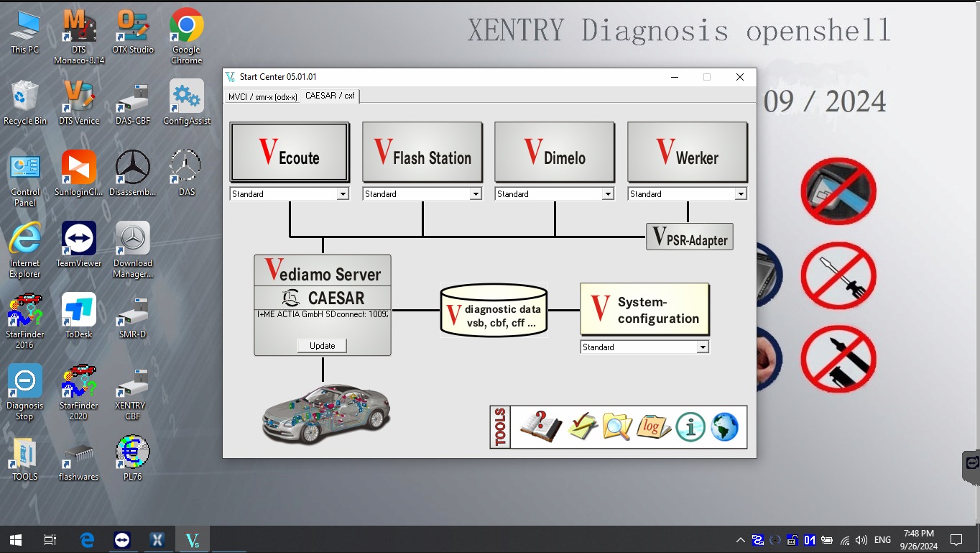Expand the Dimelo Standard dropdown
The width and height of the screenshot is (980, 553).
[x=608, y=194]
